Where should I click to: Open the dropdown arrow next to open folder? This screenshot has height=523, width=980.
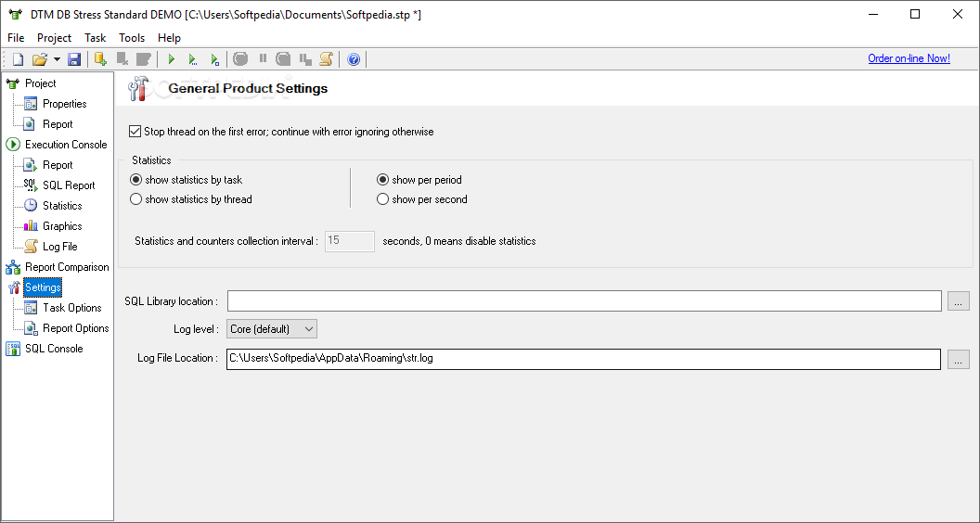[x=57, y=59]
